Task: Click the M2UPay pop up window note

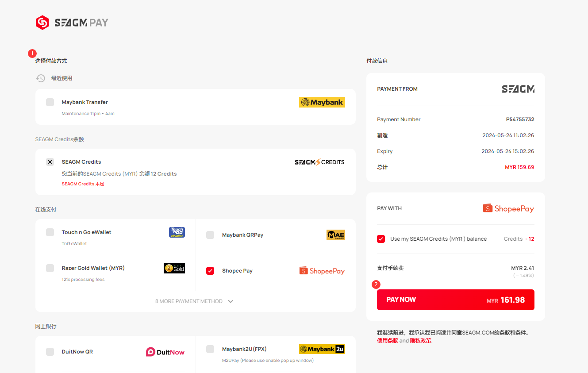Action: [268, 361]
